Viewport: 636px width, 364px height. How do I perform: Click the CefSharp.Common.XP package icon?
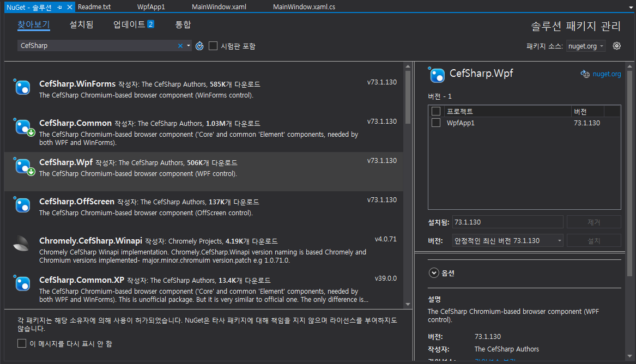coord(22,283)
